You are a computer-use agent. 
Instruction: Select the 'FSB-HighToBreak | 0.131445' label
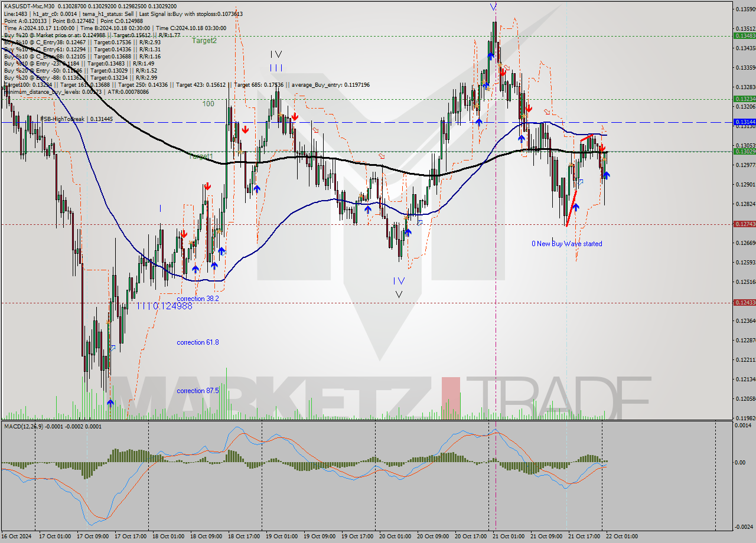click(76, 119)
